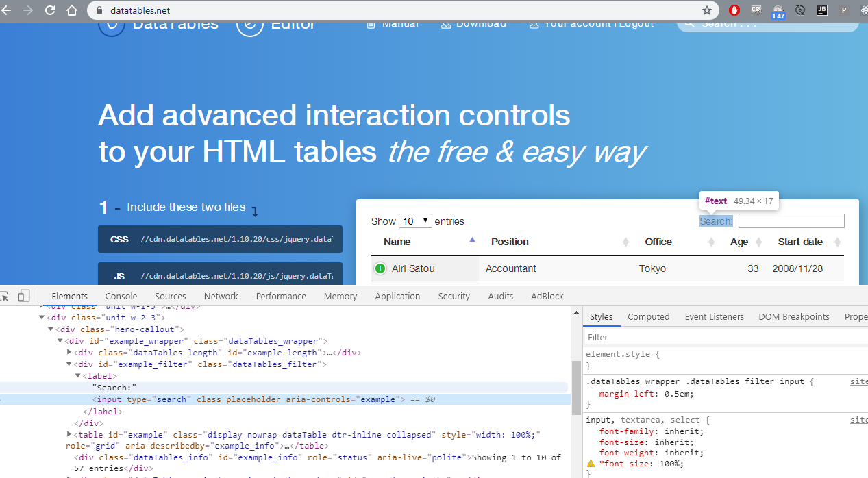
Task: Sort table by Name column arrow
Action: point(472,240)
